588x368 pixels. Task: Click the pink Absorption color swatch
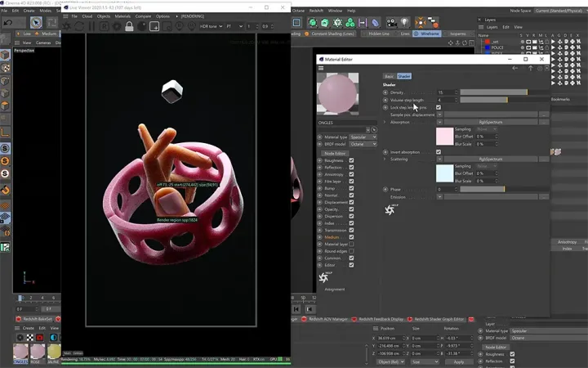(445, 137)
